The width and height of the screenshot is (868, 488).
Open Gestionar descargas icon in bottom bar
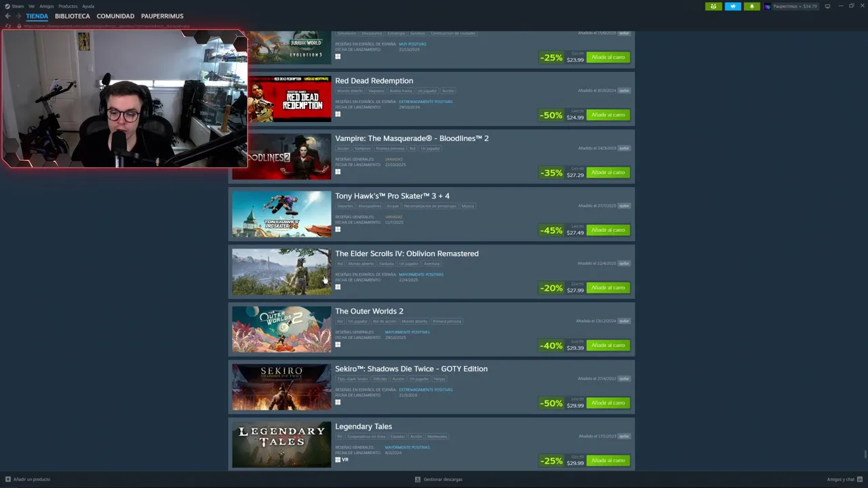(x=418, y=479)
